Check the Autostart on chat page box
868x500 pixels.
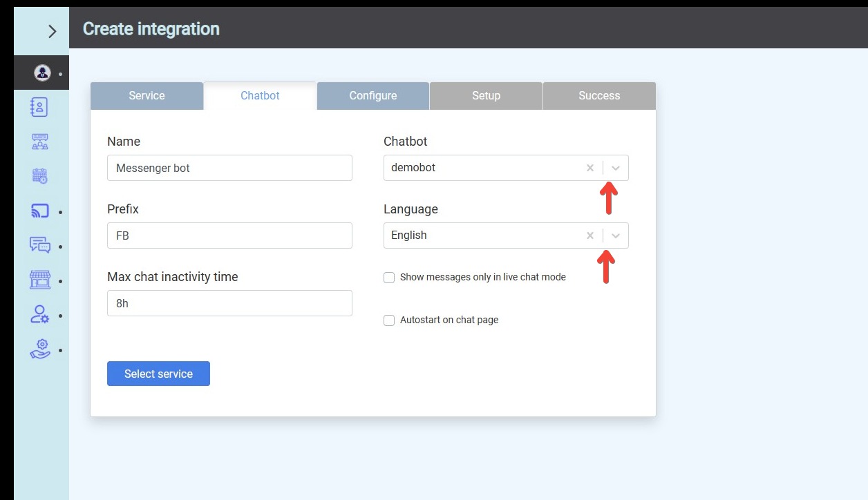(389, 320)
